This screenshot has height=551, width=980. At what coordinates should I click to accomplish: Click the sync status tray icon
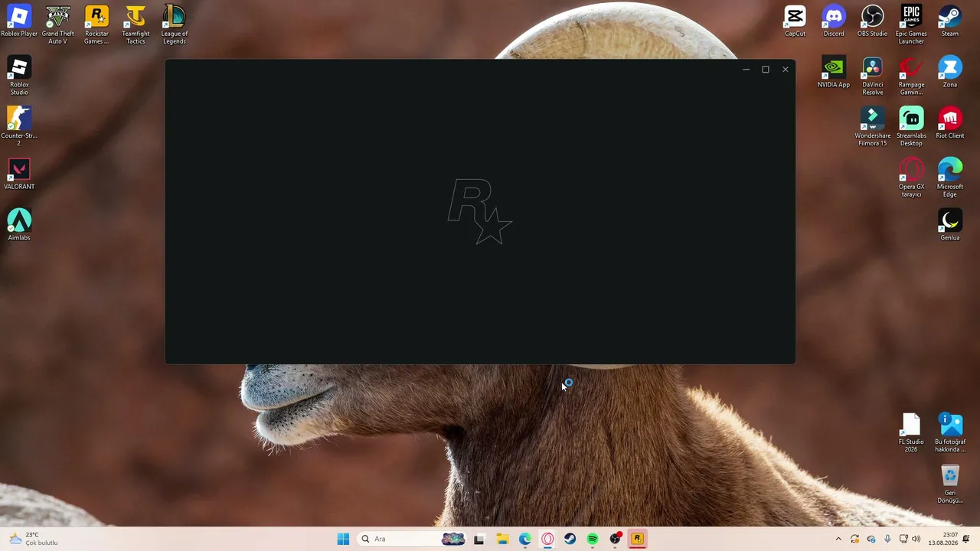click(855, 539)
